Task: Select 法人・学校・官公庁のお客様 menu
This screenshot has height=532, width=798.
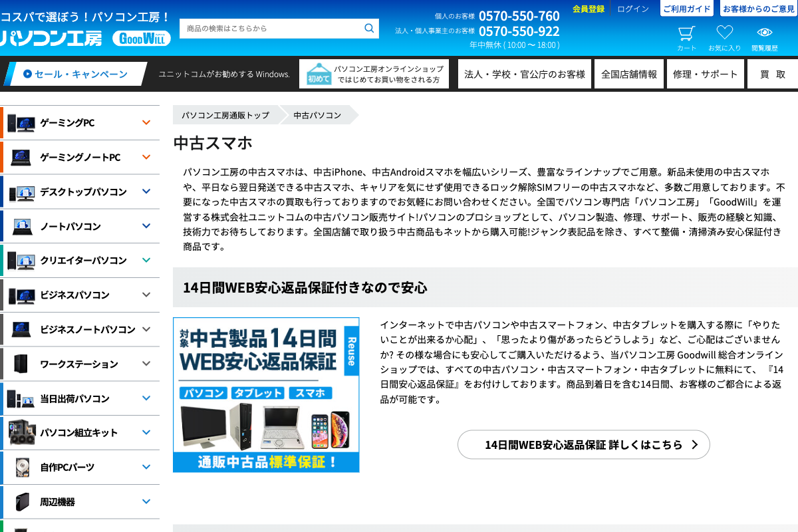Action: tap(524, 74)
